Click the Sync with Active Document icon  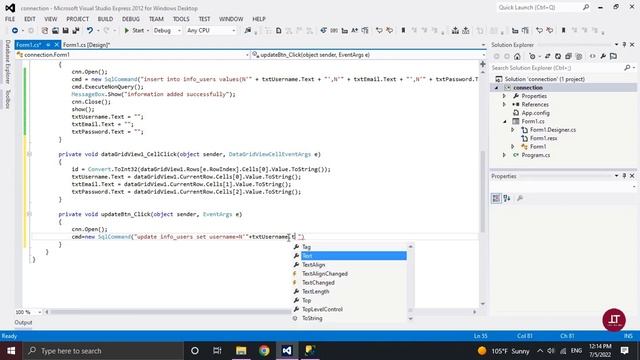tap(547, 56)
